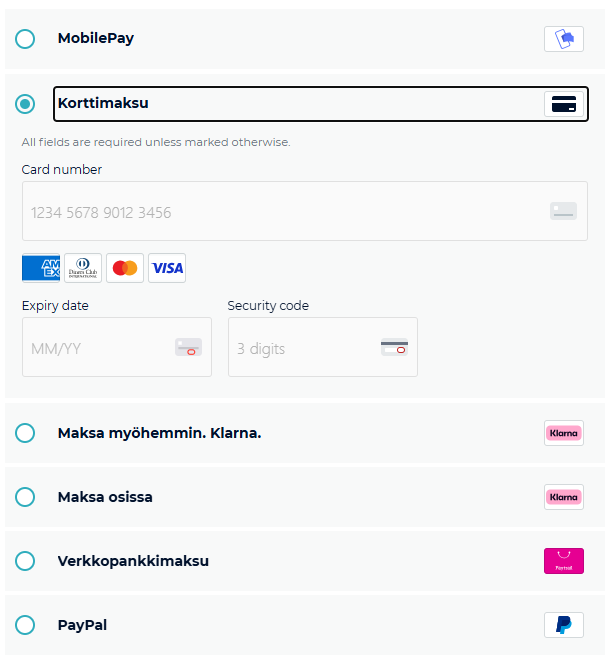Click into the Expiry date field
Screen dimensions: 608x659
[100, 348]
